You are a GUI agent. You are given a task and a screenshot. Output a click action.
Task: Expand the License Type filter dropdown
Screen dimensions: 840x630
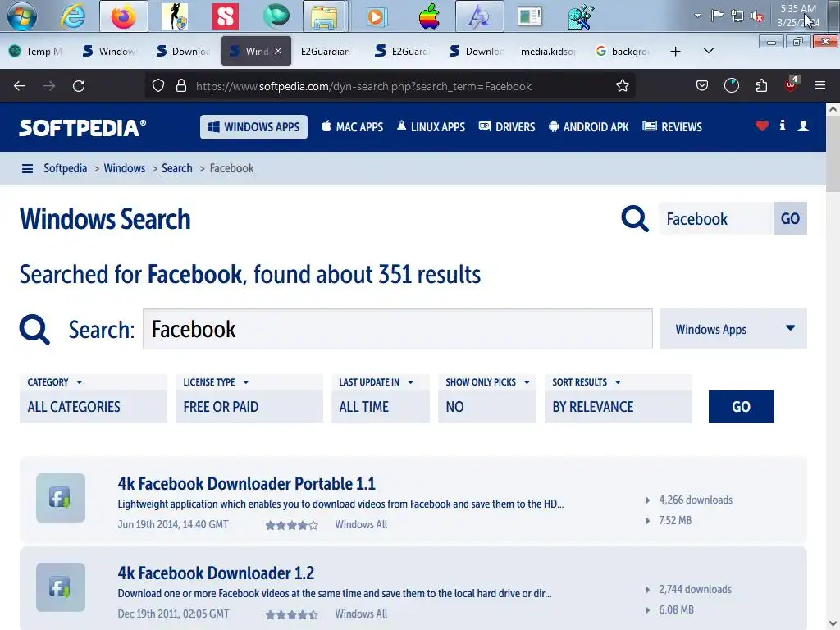[249, 399]
